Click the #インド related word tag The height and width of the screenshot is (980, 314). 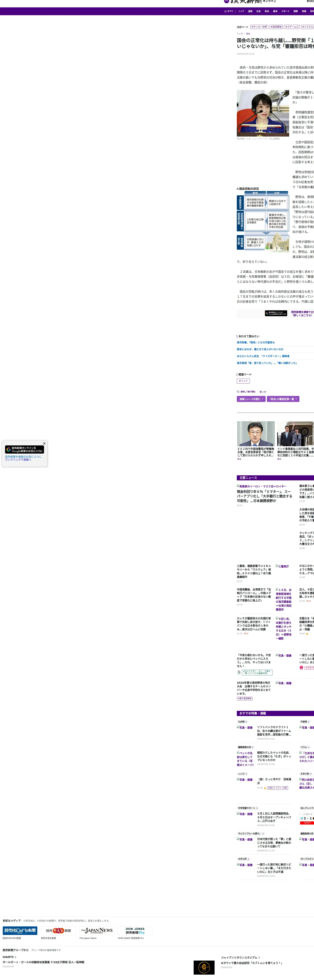tap(243, 381)
